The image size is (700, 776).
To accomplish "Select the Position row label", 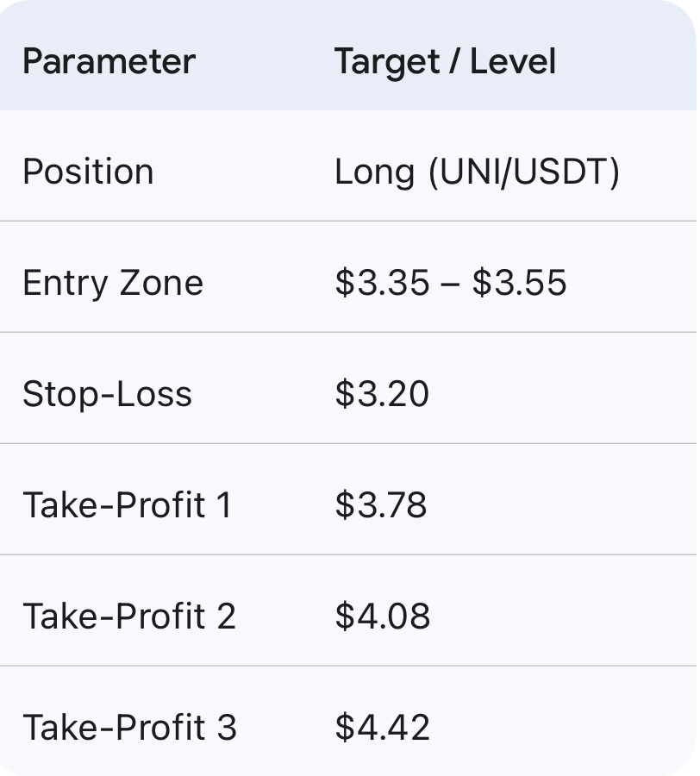I will coord(88,172).
